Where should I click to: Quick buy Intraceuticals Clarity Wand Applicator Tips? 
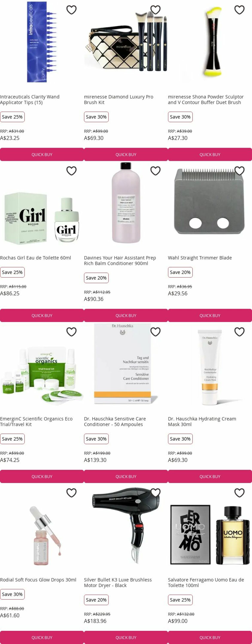coord(42,155)
